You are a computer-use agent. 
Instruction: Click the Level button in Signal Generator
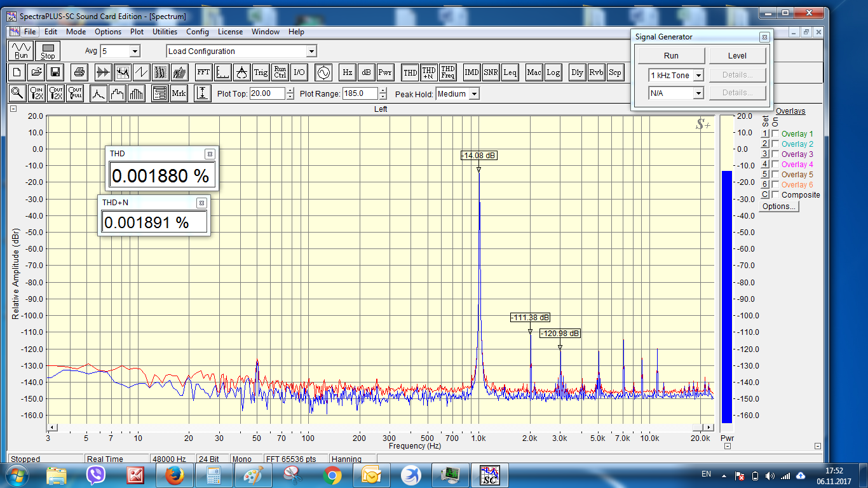coord(737,56)
